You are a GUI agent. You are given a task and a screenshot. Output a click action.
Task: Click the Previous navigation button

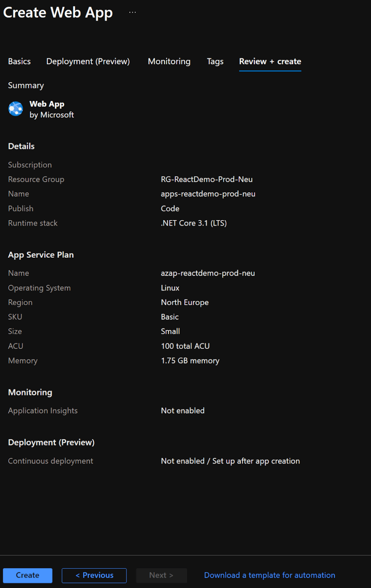(94, 575)
